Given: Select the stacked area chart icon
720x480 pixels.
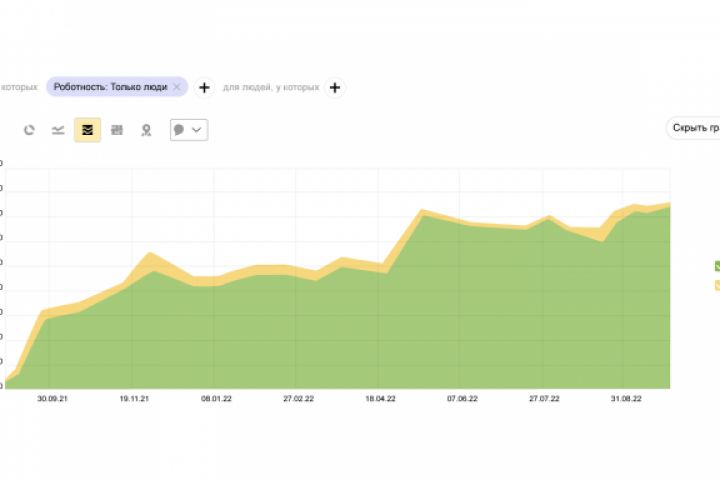Looking at the screenshot, I should [87, 130].
